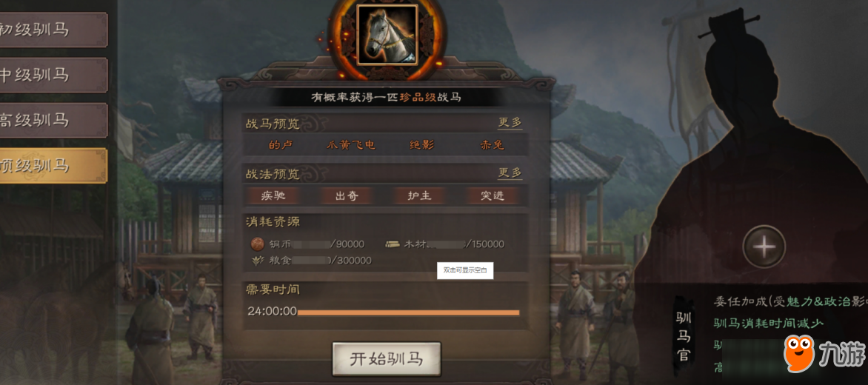Select the 突进 tactic button
The image size is (868, 385).
pyautogui.click(x=492, y=195)
